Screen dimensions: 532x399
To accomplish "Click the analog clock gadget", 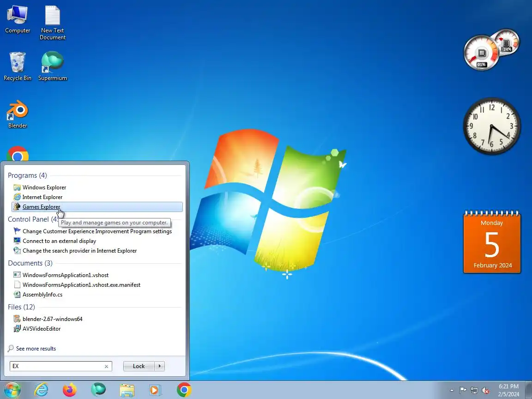I will pyautogui.click(x=492, y=126).
